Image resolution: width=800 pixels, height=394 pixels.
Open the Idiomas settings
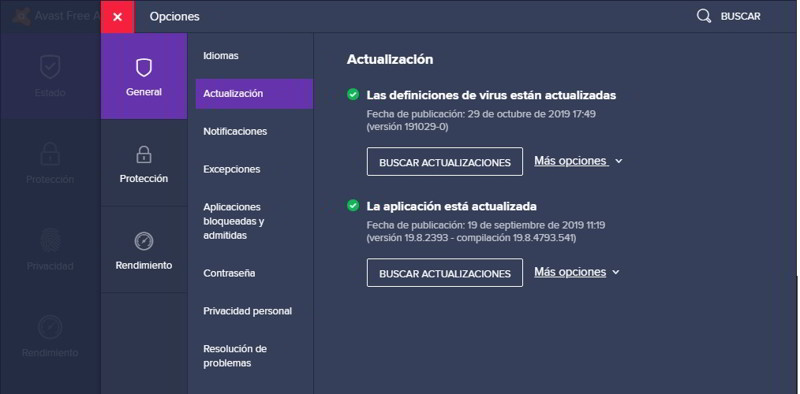[221, 56]
